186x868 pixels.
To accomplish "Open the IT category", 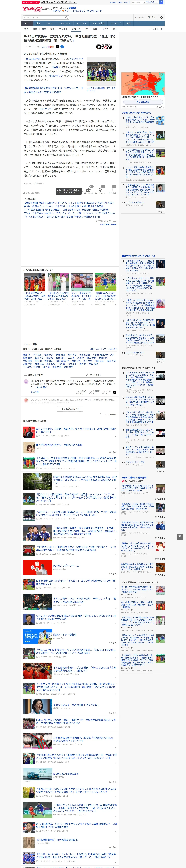I will (86, 29).
